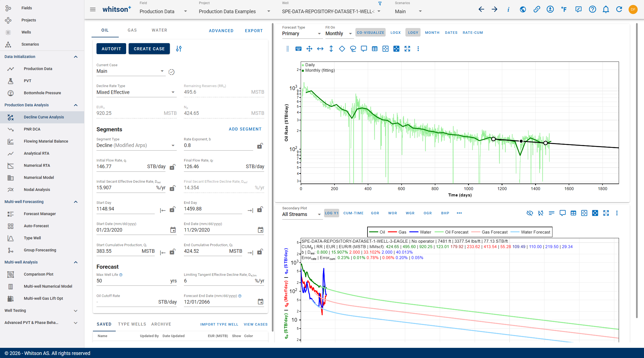This screenshot has height=358, width=644.
Task: Click the download icon in top bar
Action: [x=550, y=10]
